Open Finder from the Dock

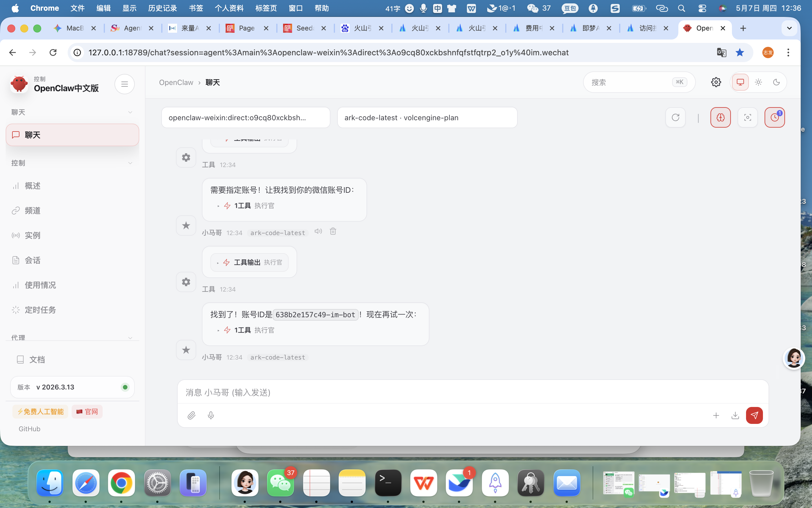click(50, 483)
